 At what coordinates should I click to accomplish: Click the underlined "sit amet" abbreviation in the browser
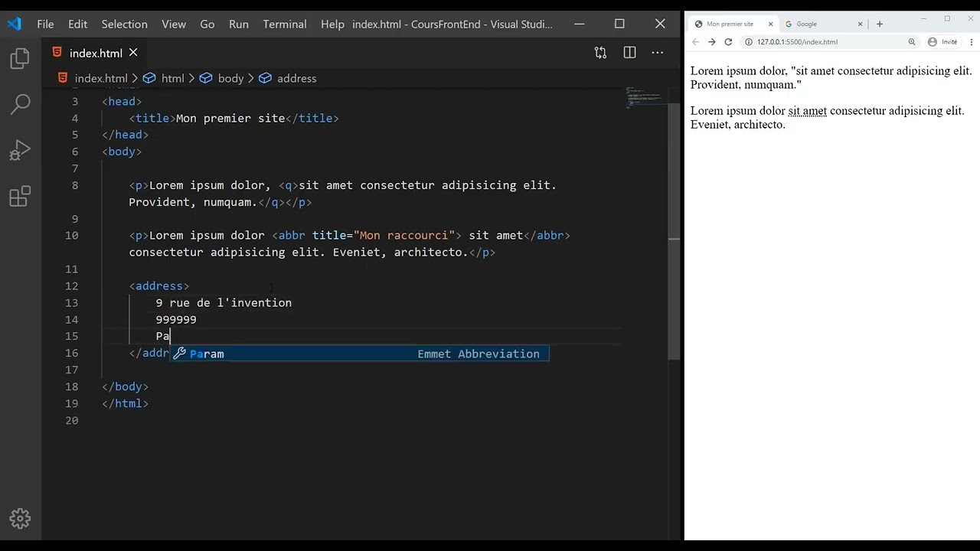[808, 111]
